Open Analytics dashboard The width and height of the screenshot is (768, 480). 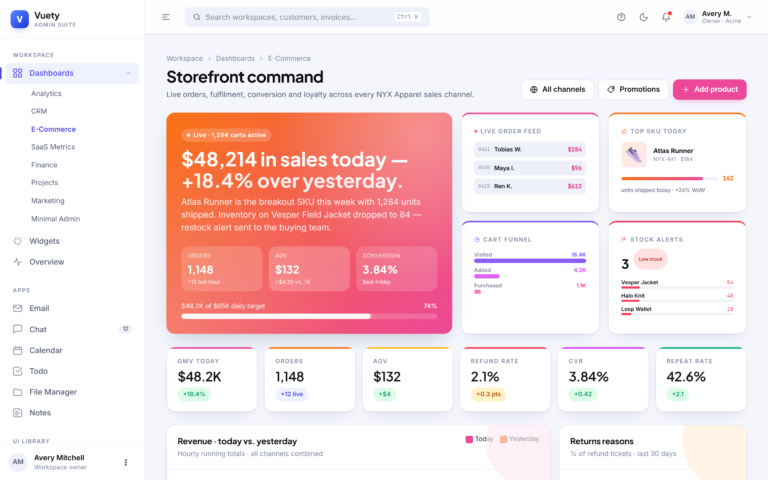pyautogui.click(x=46, y=94)
